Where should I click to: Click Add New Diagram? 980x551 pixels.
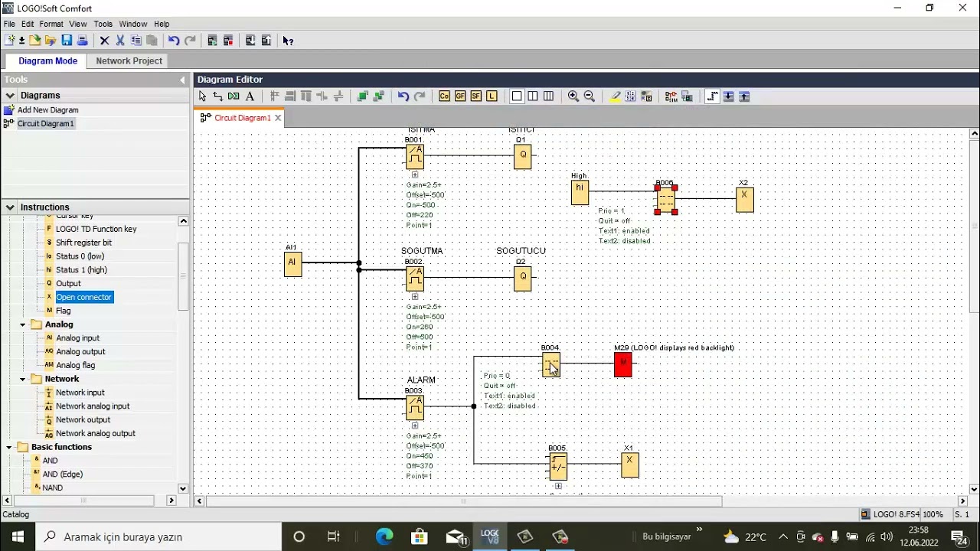coord(47,110)
